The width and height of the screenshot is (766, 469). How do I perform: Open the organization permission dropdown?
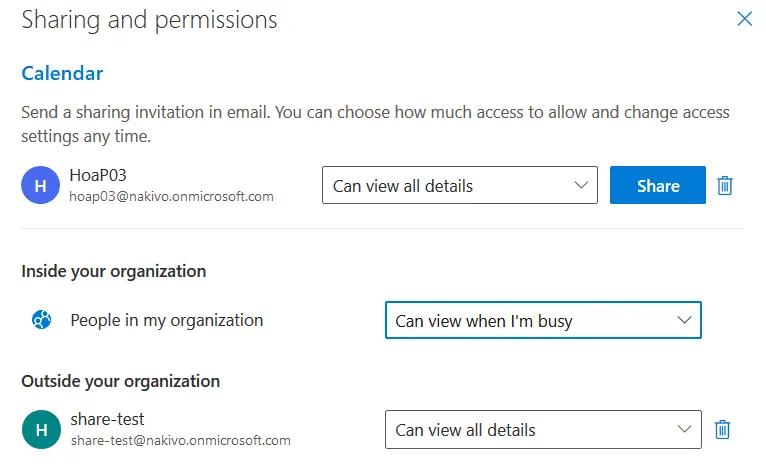point(543,320)
